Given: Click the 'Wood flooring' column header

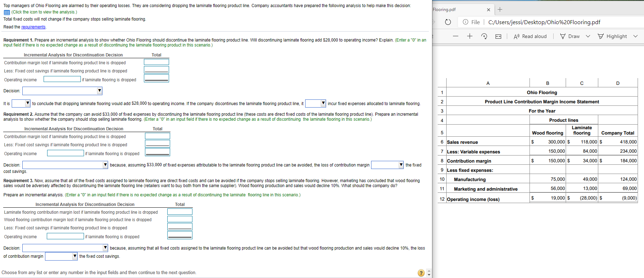Looking at the screenshot, I should pyautogui.click(x=548, y=133).
